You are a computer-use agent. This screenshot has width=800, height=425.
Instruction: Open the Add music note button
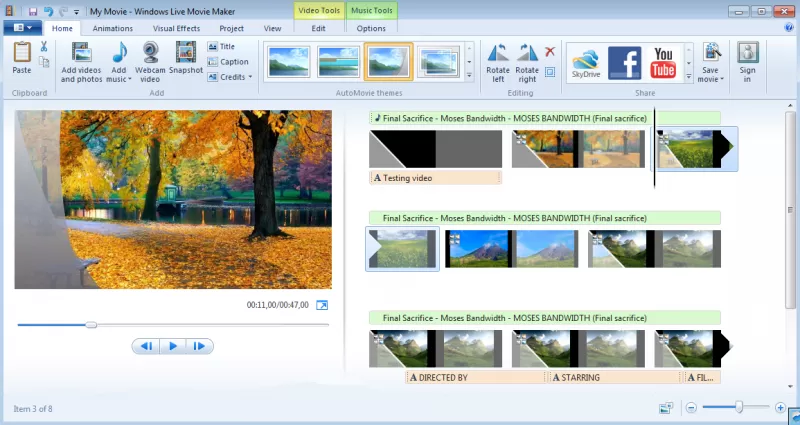(x=119, y=62)
